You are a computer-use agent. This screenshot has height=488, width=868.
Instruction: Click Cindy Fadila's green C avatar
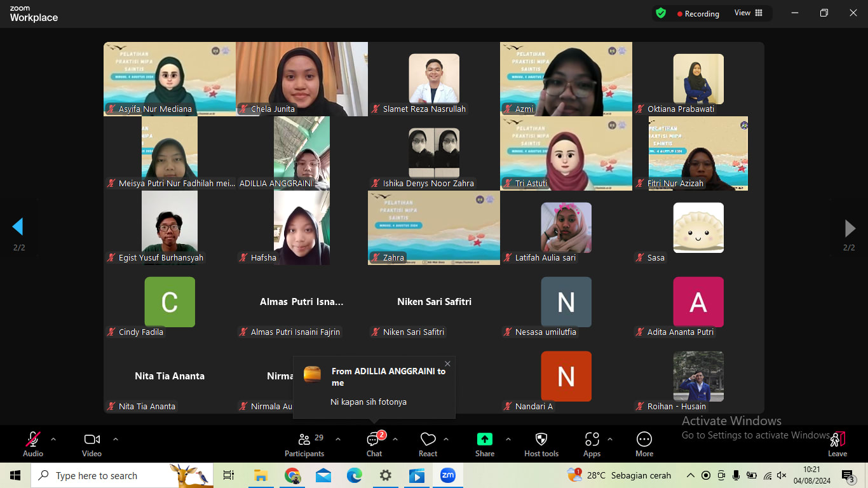(x=170, y=302)
